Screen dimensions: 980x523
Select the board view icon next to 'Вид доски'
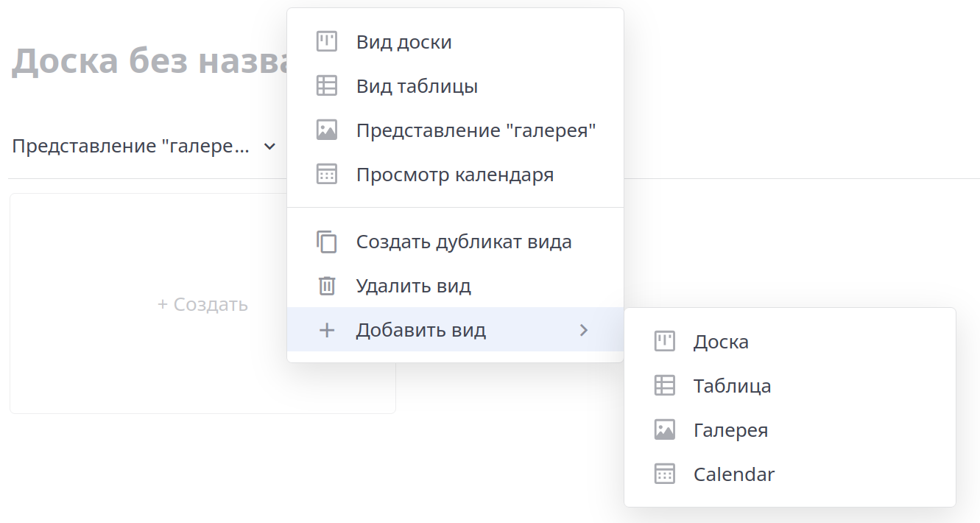pyautogui.click(x=327, y=42)
